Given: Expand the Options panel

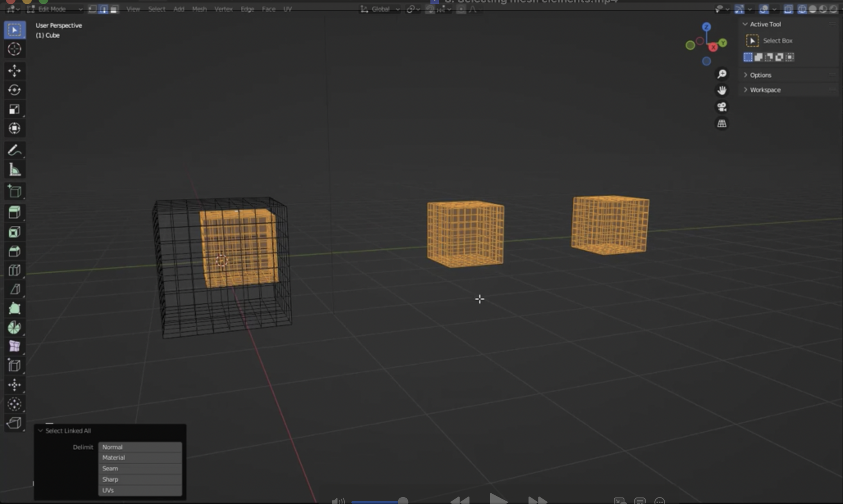Looking at the screenshot, I should coord(760,75).
